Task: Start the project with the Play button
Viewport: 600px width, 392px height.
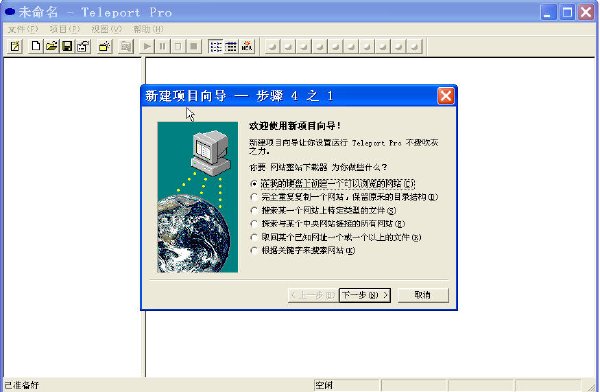Action: [x=147, y=46]
